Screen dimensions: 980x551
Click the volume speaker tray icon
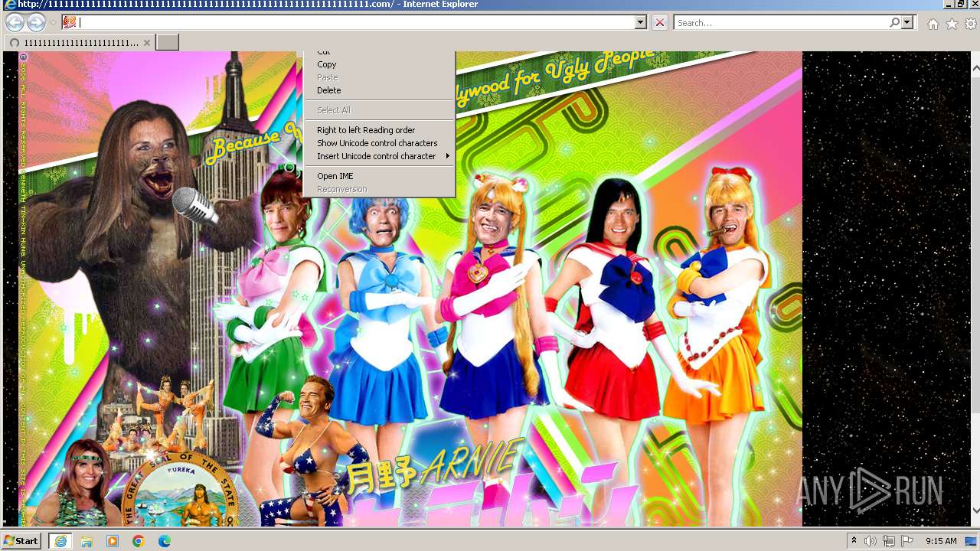(871, 541)
